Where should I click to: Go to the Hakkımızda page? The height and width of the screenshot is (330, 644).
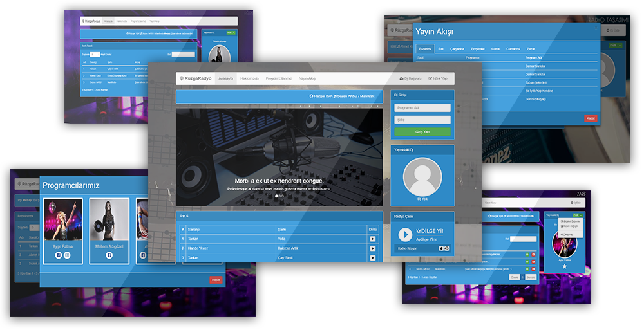[249, 78]
